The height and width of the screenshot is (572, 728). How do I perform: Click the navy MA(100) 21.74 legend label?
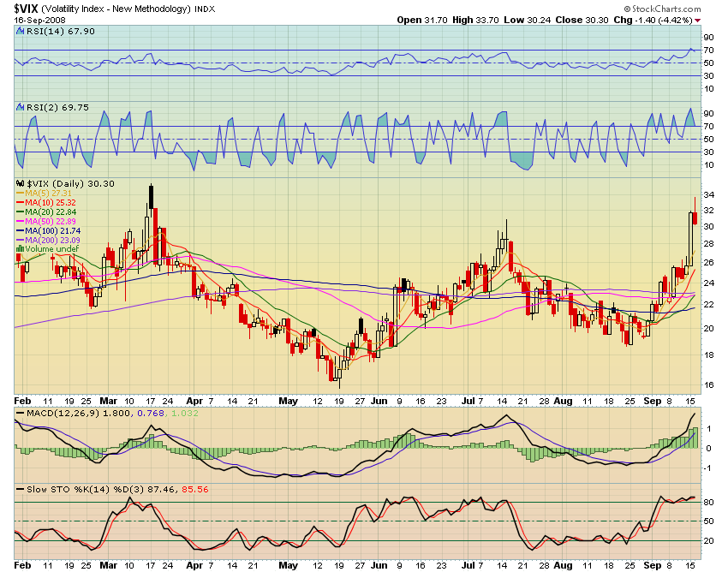[50, 230]
